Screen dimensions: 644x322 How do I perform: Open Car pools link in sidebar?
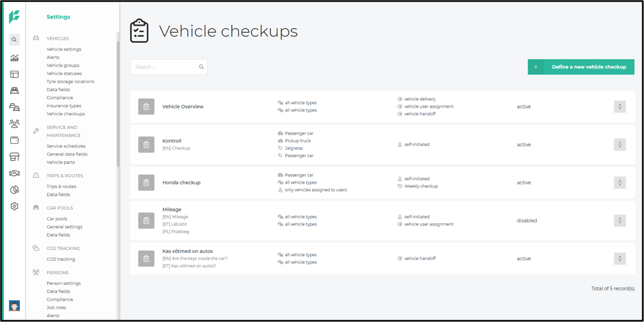pos(57,219)
